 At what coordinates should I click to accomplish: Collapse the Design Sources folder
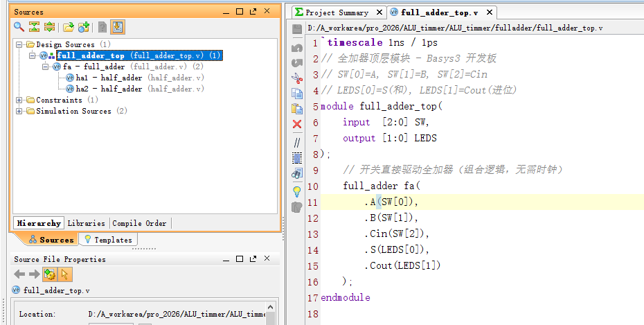19,44
